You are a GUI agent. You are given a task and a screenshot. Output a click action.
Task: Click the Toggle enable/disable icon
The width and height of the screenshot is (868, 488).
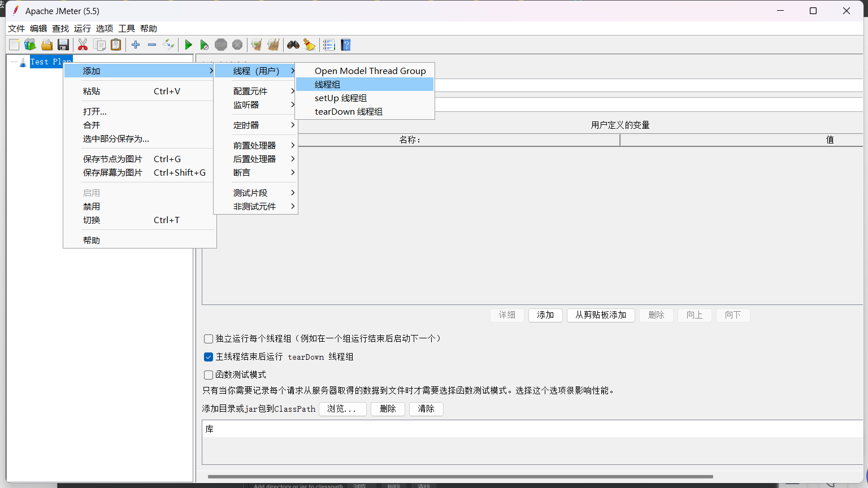[x=168, y=45]
